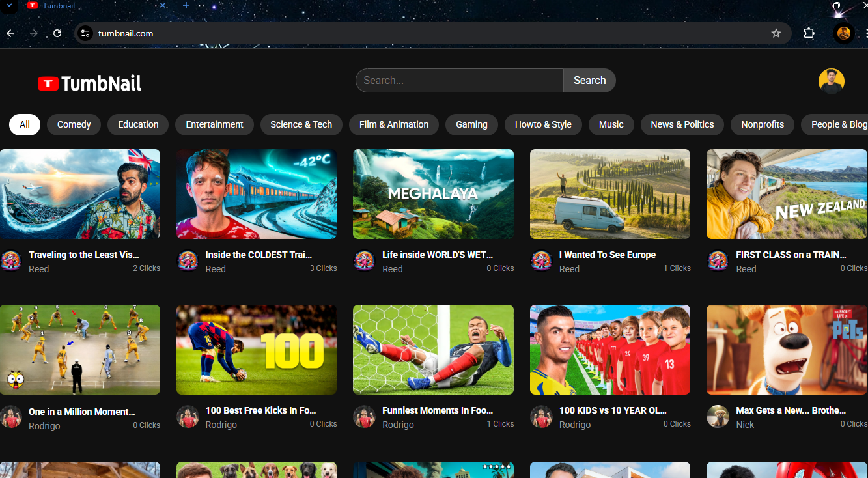Filter by Music category
Screen dimensions: 868x478
(x=611, y=124)
